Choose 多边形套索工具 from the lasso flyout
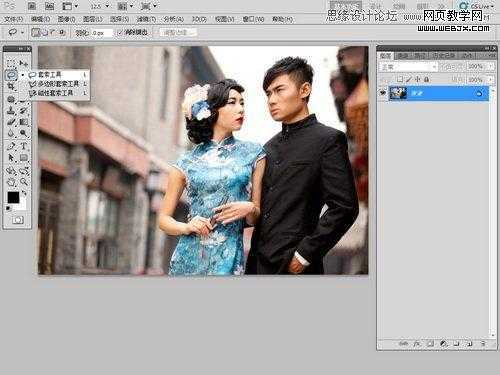The image size is (500, 375). click(x=57, y=84)
